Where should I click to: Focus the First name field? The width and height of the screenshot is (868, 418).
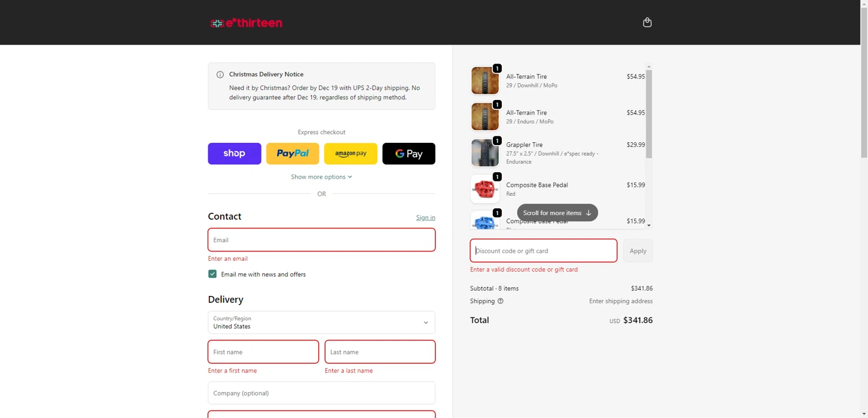pyautogui.click(x=263, y=352)
